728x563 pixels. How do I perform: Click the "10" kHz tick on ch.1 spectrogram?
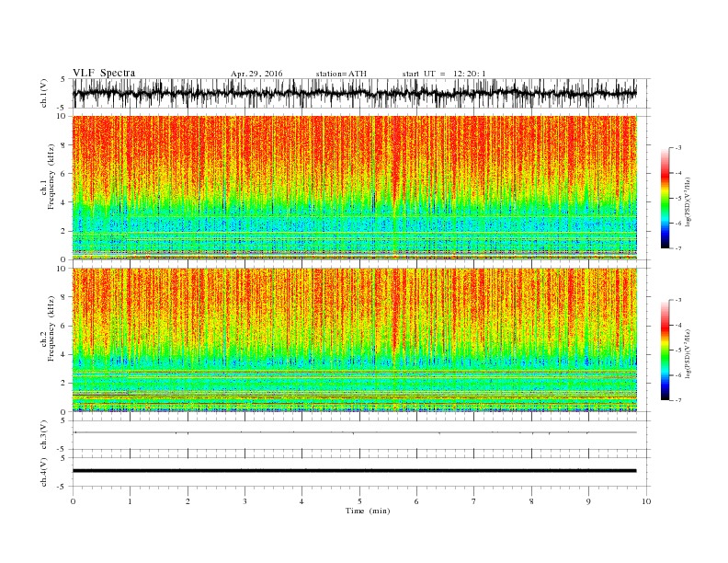click(x=62, y=116)
